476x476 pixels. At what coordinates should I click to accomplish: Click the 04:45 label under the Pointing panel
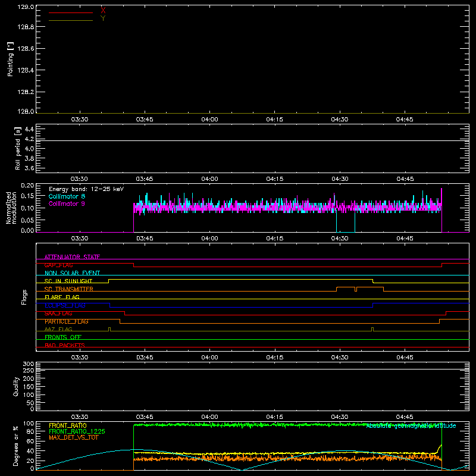[405, 120]
